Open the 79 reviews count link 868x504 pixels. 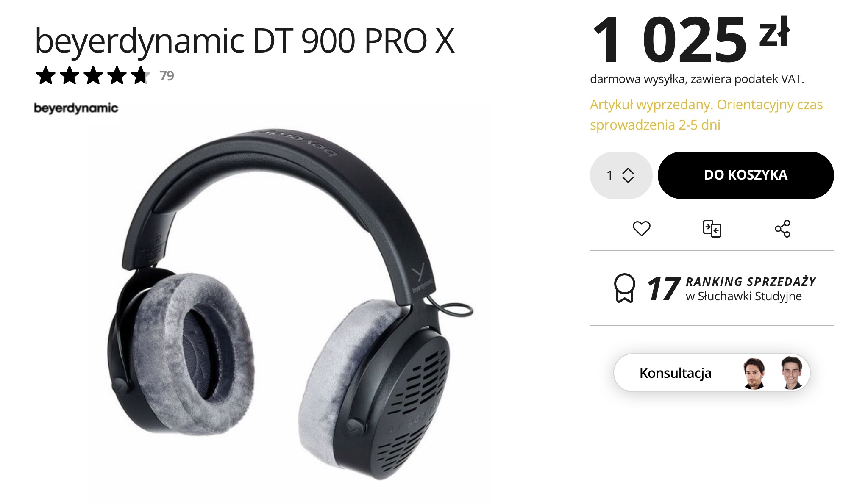[x=167, y=76]
